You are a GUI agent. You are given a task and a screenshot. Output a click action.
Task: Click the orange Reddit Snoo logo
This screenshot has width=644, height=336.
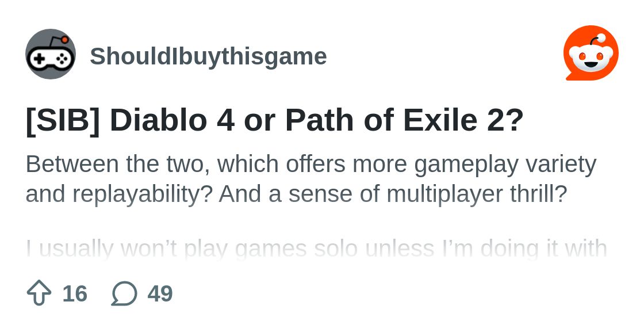pyautogui.click(x=591, y=53)
